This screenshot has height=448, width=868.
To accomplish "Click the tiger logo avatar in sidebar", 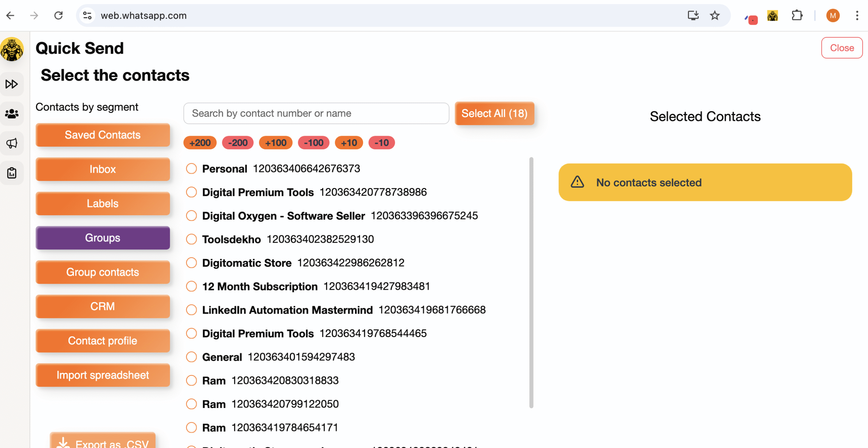I will pos(12,50).
